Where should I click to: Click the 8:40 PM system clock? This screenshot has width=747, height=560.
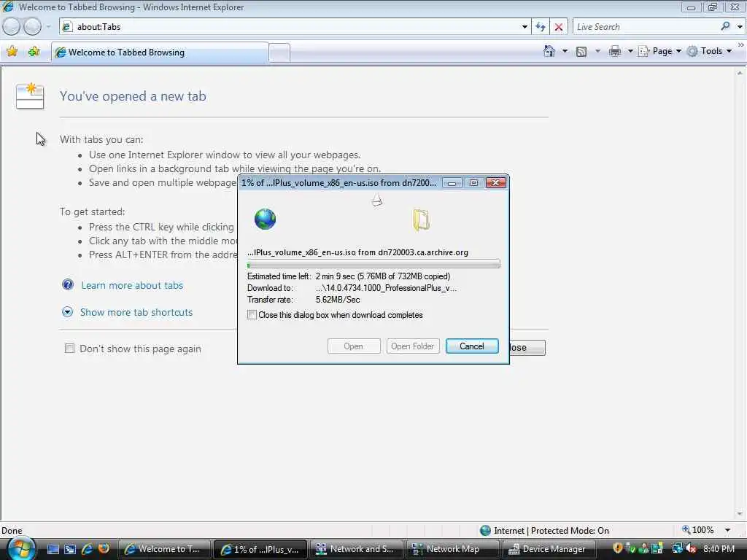coord(719,548)
